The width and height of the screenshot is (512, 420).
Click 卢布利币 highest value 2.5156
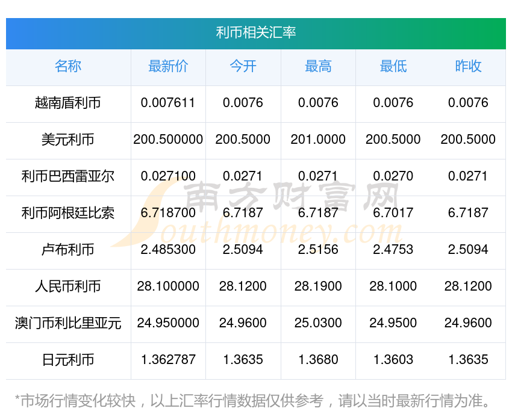[x=318, y=250]
